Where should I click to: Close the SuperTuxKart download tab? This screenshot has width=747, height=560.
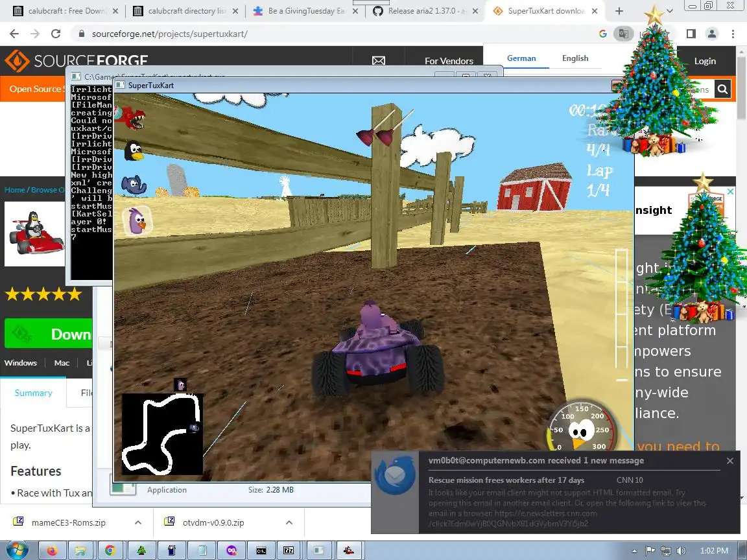[594, 11]
